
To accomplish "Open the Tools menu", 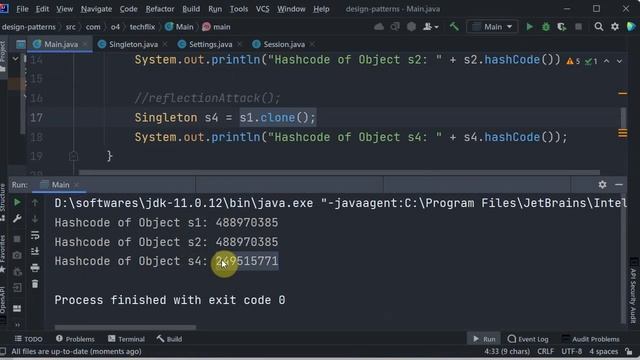I will [239, 9].
